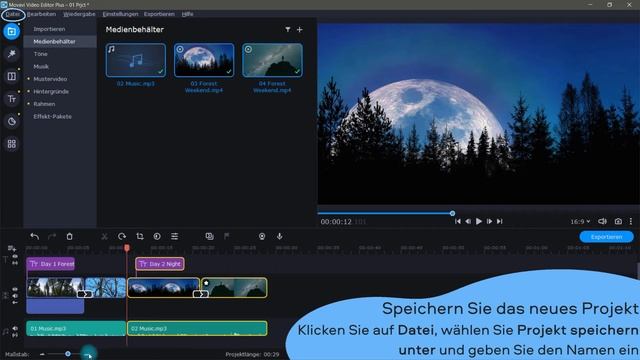
Task: Select Töne in the side list
Action: (x=40, y=54)
